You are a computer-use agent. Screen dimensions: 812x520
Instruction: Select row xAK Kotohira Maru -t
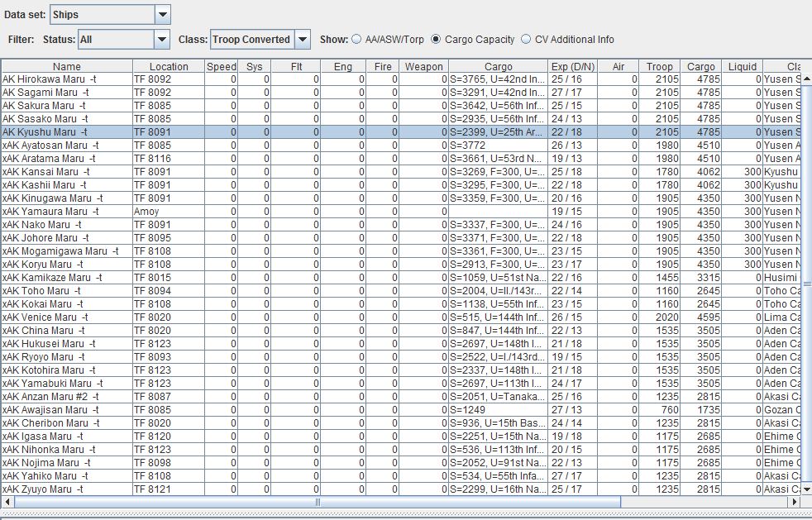click(x=401, y=370)
